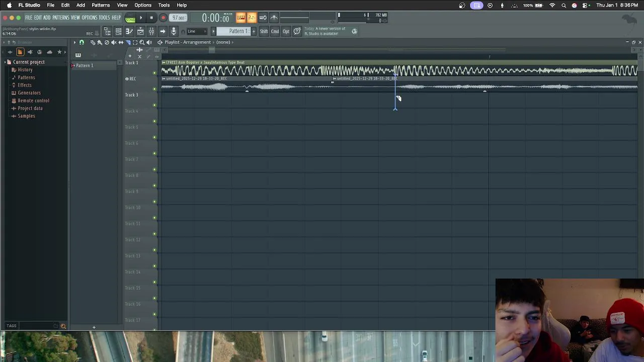Mute Track 3 via its green light

point(154,105)
